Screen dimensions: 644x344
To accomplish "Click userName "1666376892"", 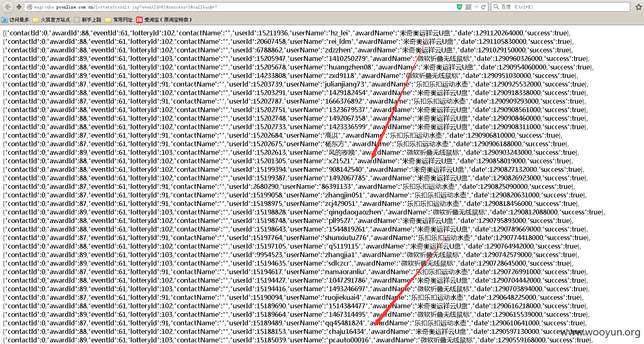I will click(x=343, y=101).
